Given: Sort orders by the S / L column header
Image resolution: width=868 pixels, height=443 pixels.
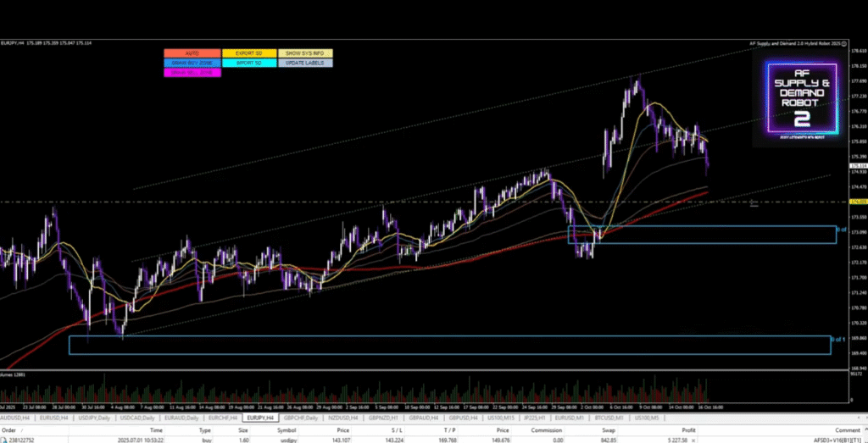Looking at the screenshot, I should [397, 429].
